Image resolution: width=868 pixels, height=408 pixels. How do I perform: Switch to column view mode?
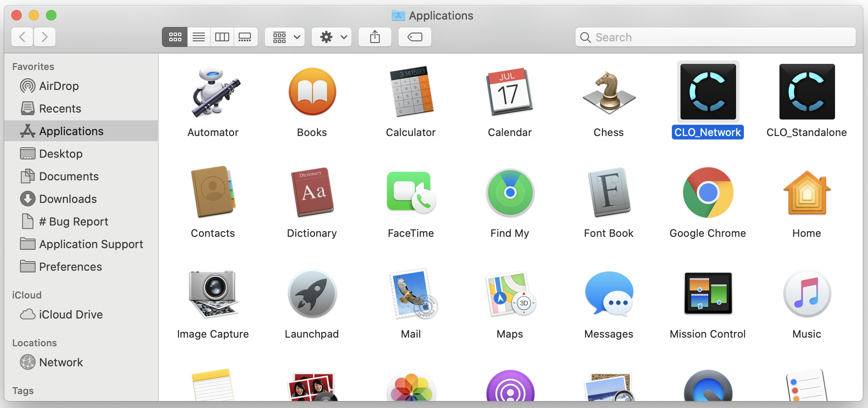coord(222,37)
